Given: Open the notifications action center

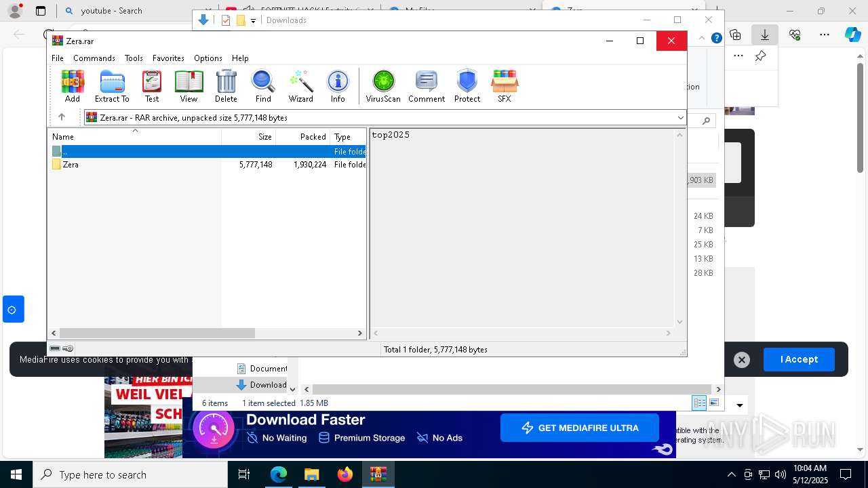Looking at the screenshot, I should 846,474.
